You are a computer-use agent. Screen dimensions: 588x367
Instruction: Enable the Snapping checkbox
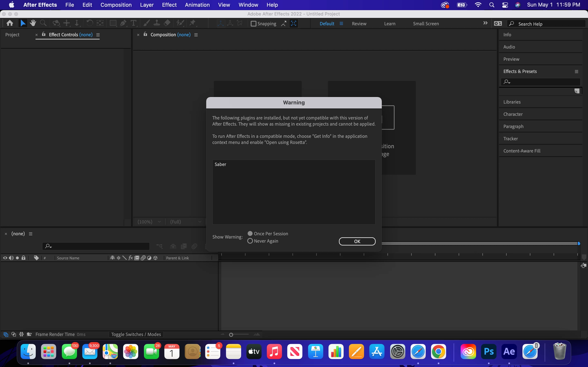pos(253,23)
